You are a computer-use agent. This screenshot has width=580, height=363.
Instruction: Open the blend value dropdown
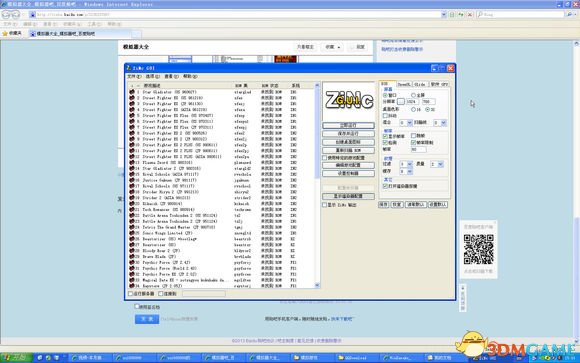tap(409, 123)
